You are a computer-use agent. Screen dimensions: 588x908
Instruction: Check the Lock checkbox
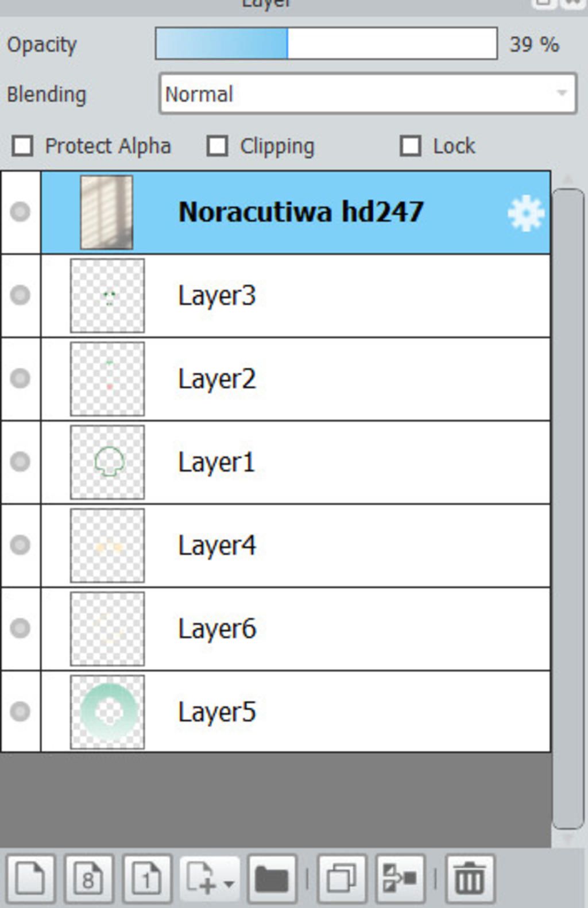410,146
